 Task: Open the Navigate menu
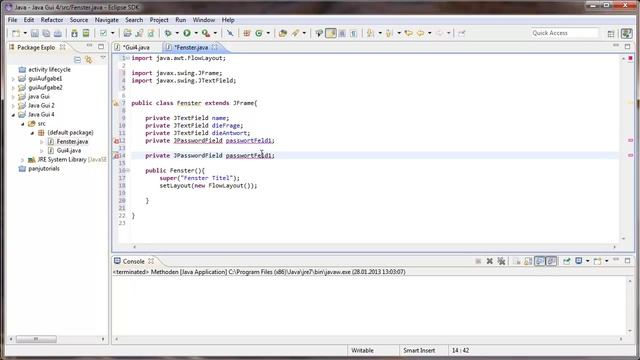[107, 20]
